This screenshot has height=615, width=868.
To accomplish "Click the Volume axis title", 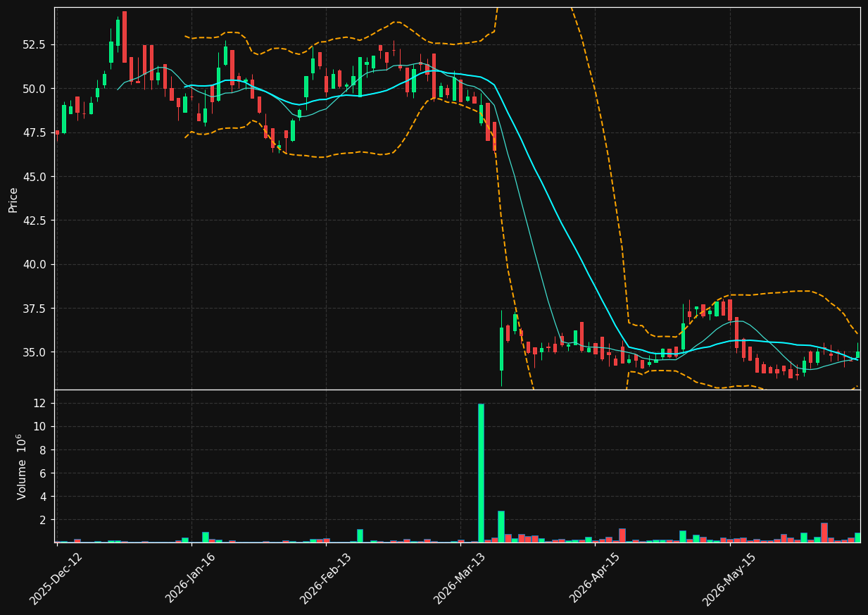I will [x=23, y=466].
